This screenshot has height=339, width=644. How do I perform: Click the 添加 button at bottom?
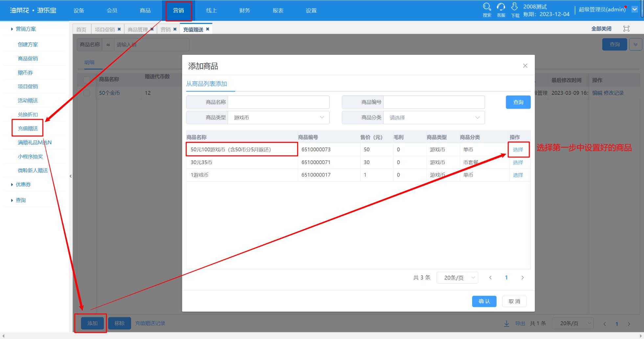pos(92,323)
